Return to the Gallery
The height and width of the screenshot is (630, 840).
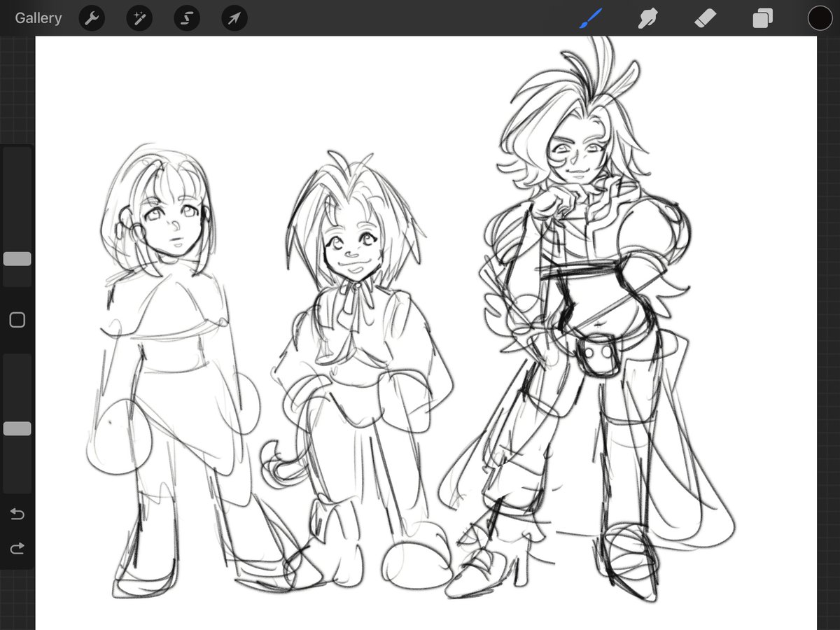click(38, 18)
